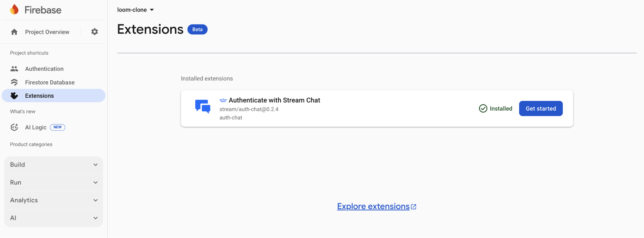Click the Authentication people icon
Viewport: 644px width, 238px height.
(14, 69)
